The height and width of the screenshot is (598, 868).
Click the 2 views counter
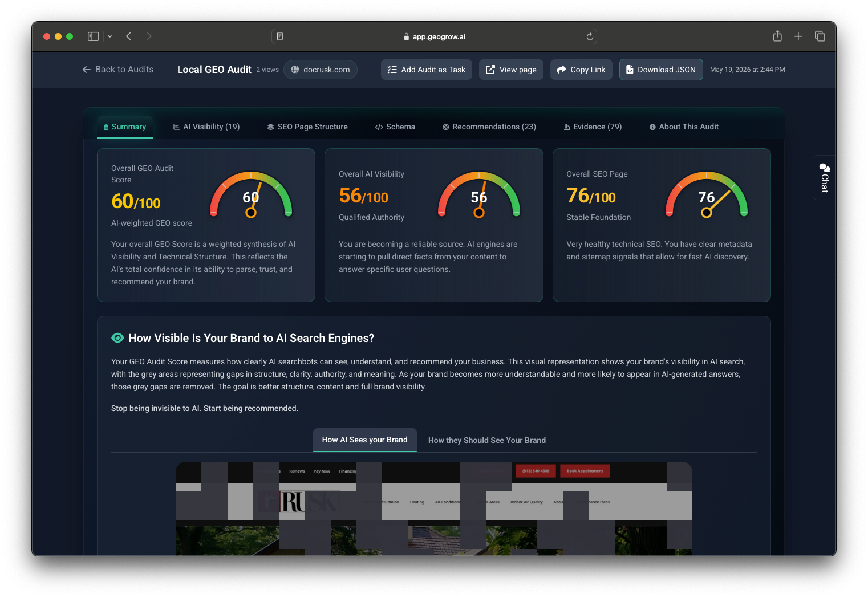pyautogui.click(x=267, y=70)
